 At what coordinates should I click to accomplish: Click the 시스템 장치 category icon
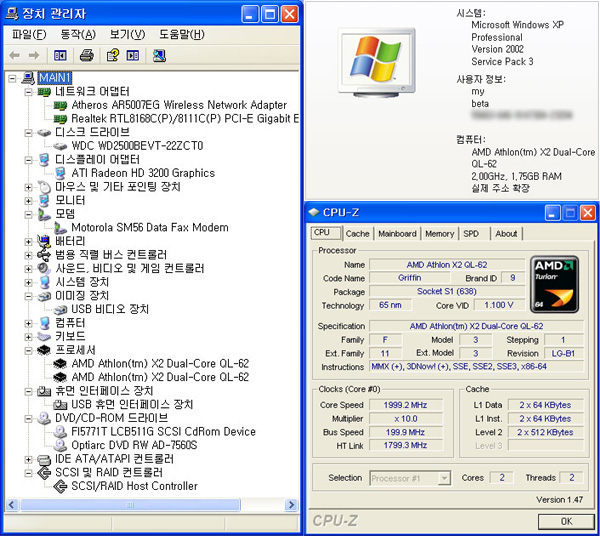click(x=44, y=282)
